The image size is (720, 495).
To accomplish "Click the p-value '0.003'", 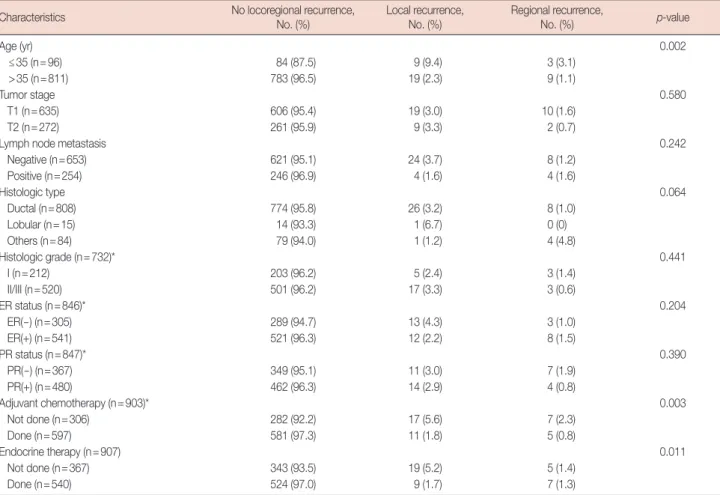I will click(x=673, y=403).
